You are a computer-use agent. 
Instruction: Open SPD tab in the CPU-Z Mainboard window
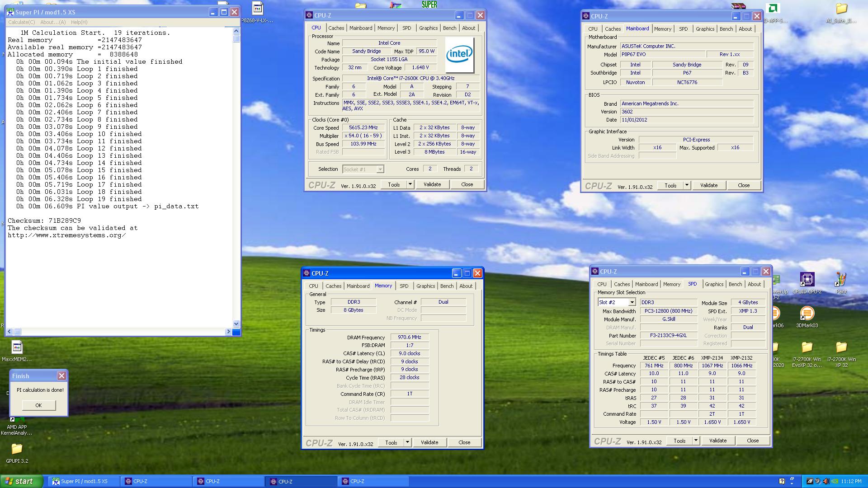click(x=683, y=29)
